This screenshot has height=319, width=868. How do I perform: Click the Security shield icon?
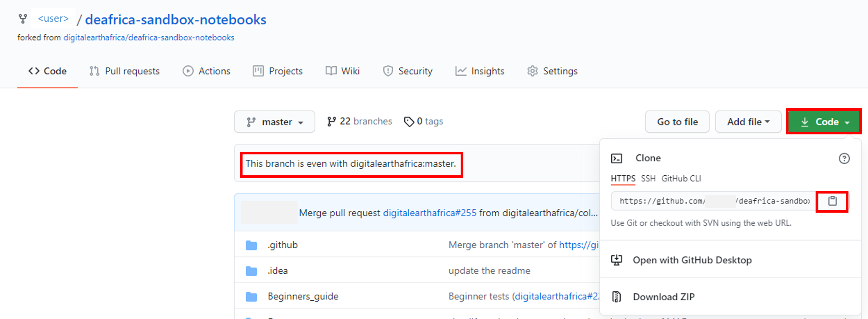pyautogui.click(x=388, y=71)
